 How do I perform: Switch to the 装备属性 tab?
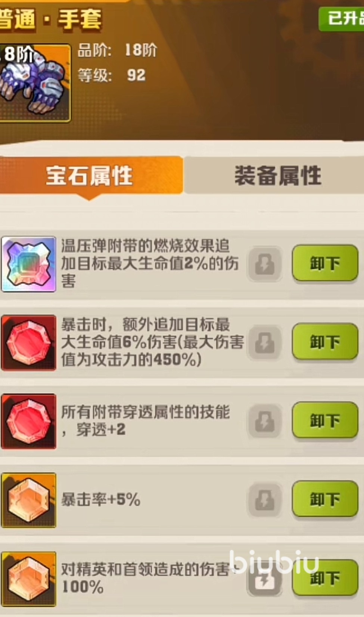(277, 175)
